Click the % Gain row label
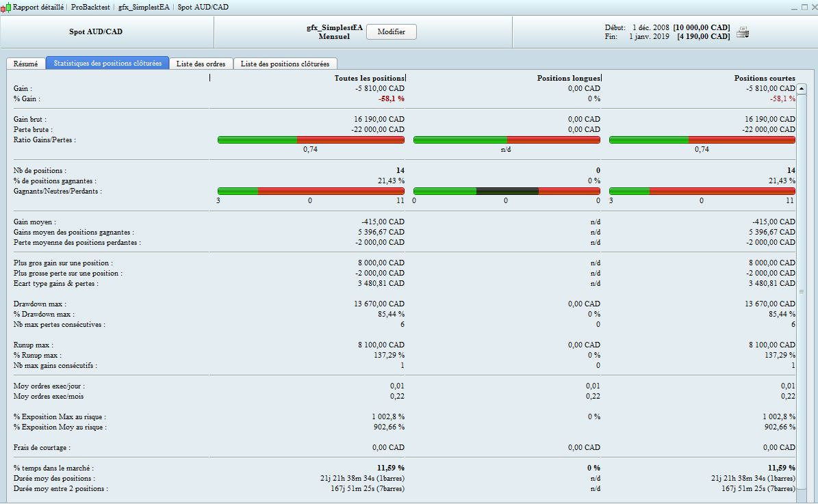This screenshot has width=818, height=504. coord(27,98)
